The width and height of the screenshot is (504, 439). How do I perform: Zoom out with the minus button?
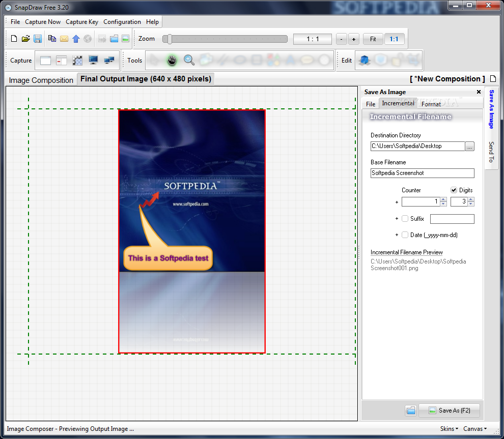342,39
